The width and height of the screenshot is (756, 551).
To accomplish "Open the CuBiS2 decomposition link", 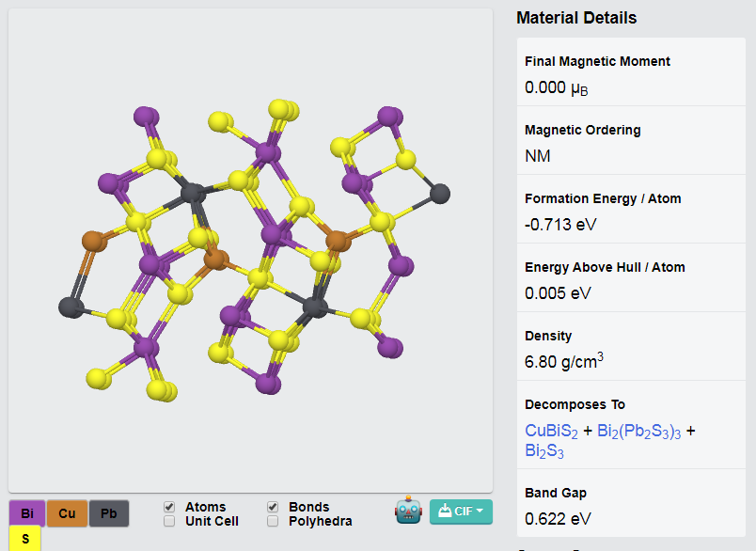I will click(x=551, y=431).
